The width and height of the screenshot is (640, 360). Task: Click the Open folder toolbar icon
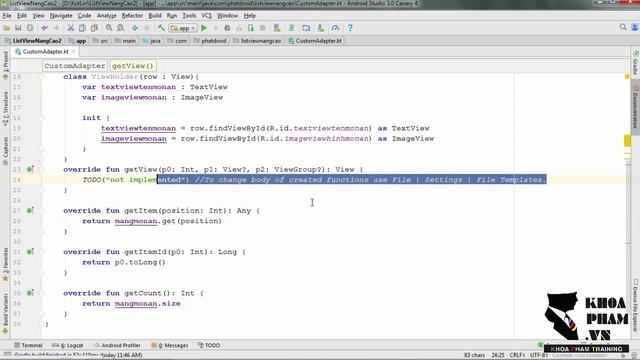(7, 28)
